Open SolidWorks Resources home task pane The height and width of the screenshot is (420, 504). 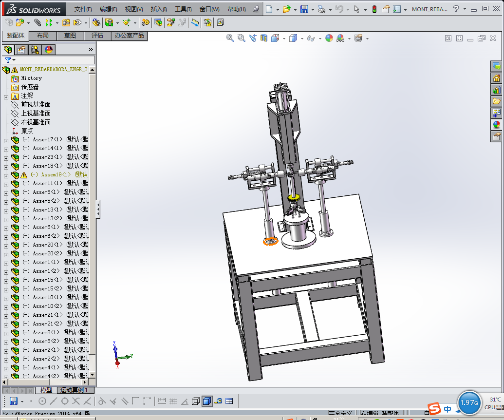pos(497,78)
